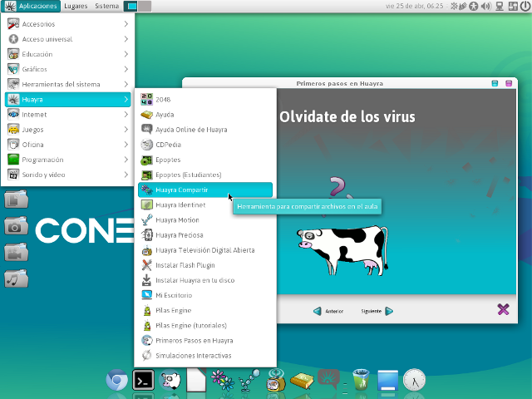The height and width of the screenshot is (399, 532).
Task: Click the Mi Escritorio icon
Action: click(146, 295)
